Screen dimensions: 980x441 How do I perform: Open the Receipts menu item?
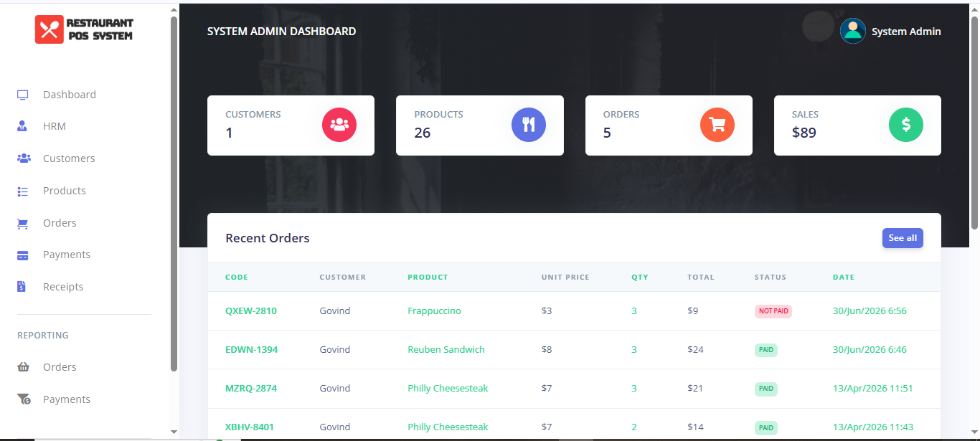pyautogui.click(x=63, y=287)
